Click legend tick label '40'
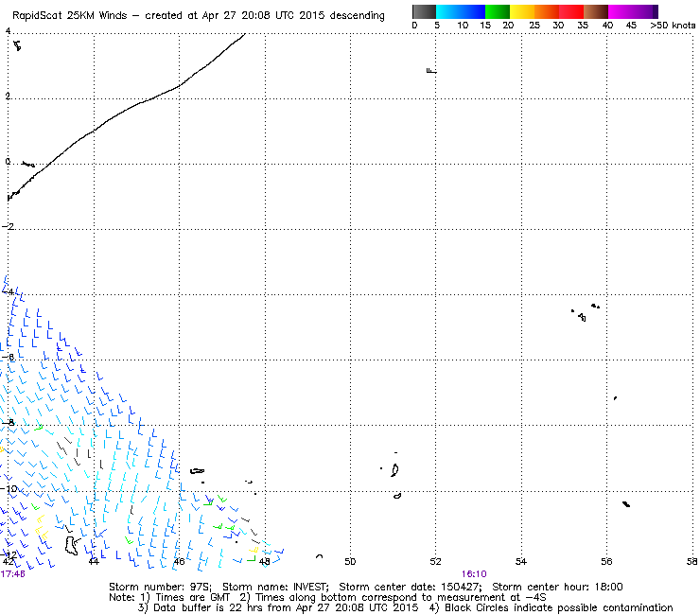 [607, 26]
